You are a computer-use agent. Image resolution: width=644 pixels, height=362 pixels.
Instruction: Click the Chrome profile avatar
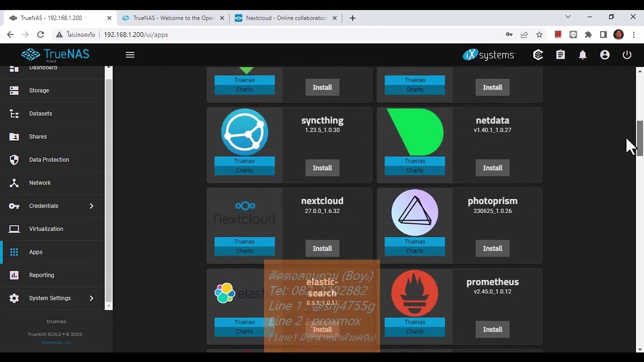click(x=619, y=35)
